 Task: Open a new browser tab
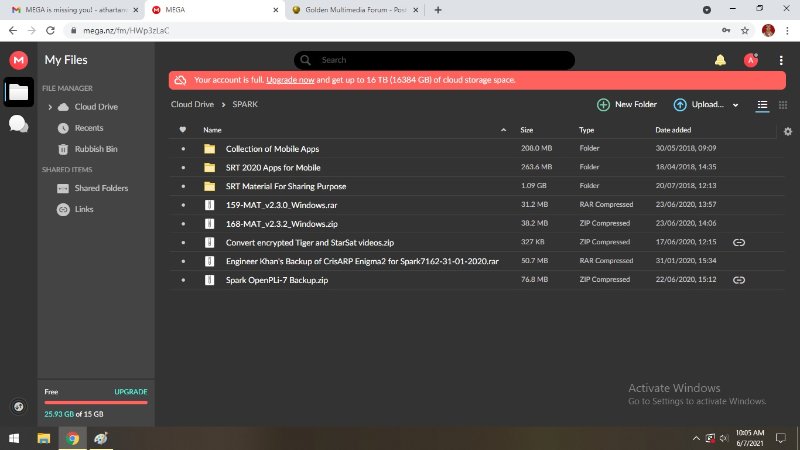[438, 10]
